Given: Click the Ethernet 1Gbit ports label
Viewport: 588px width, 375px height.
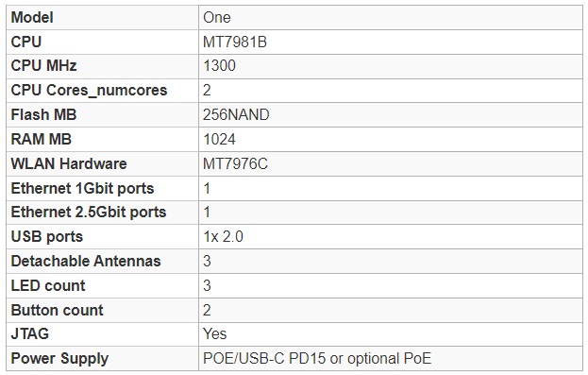Looking at the screenshot, I should (82, 188).
